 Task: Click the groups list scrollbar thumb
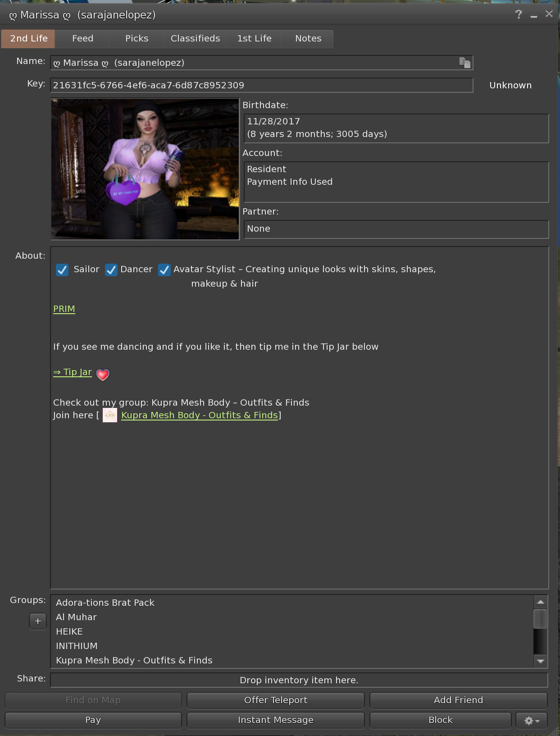click(x=540, y=618)
